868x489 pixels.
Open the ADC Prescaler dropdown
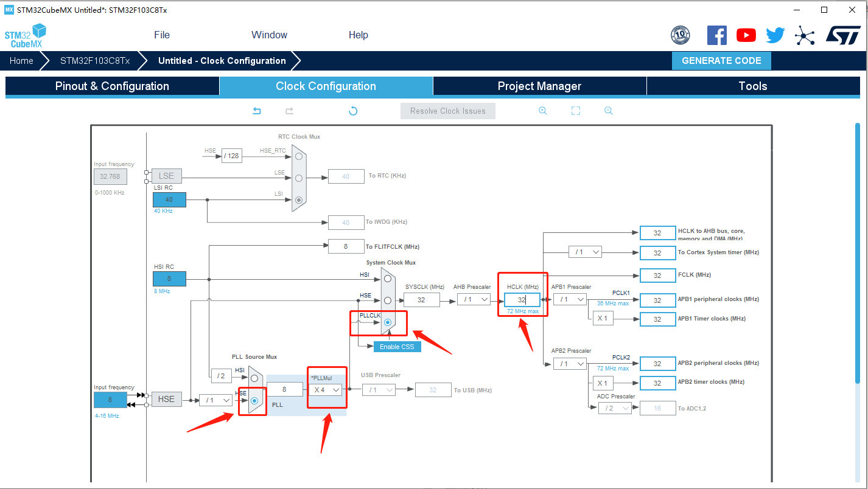(x=615, y=408)
